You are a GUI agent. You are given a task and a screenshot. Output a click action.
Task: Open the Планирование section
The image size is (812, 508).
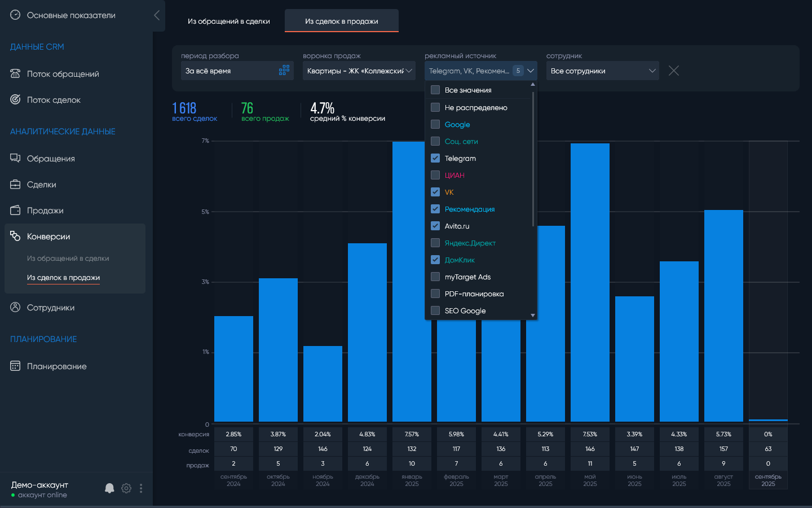pos(56,366)
